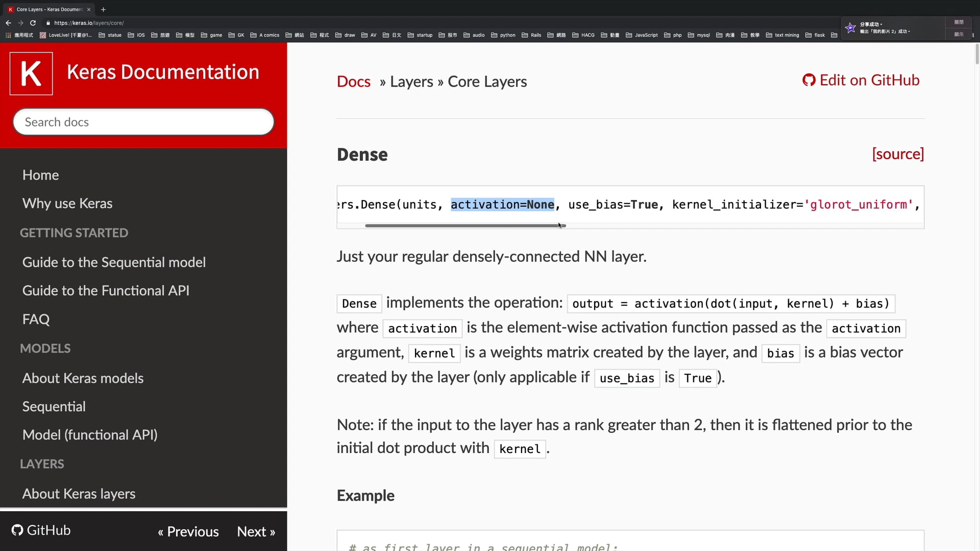Open the python bookmarks folder
The image size is (980, 551).
[x=503, y=35]
